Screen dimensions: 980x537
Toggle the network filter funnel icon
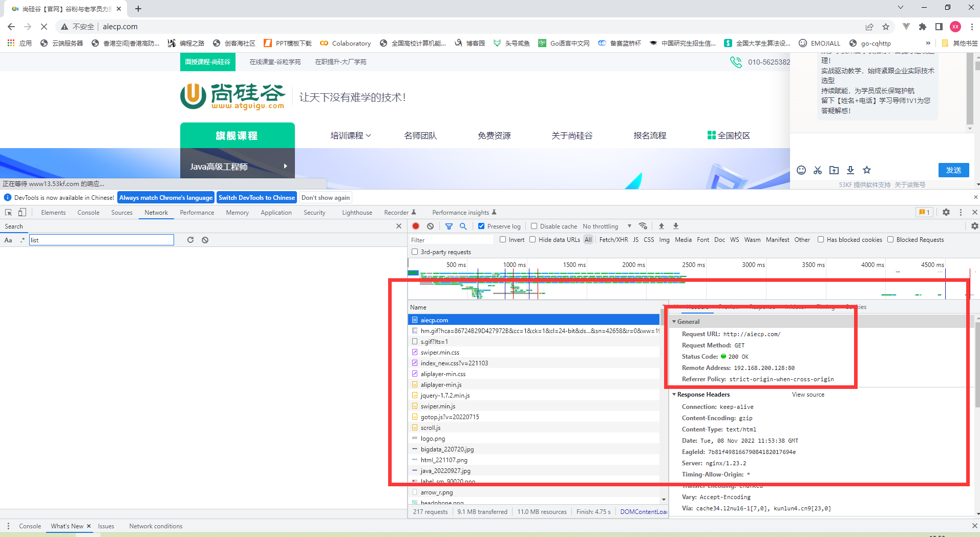(449, 226)
